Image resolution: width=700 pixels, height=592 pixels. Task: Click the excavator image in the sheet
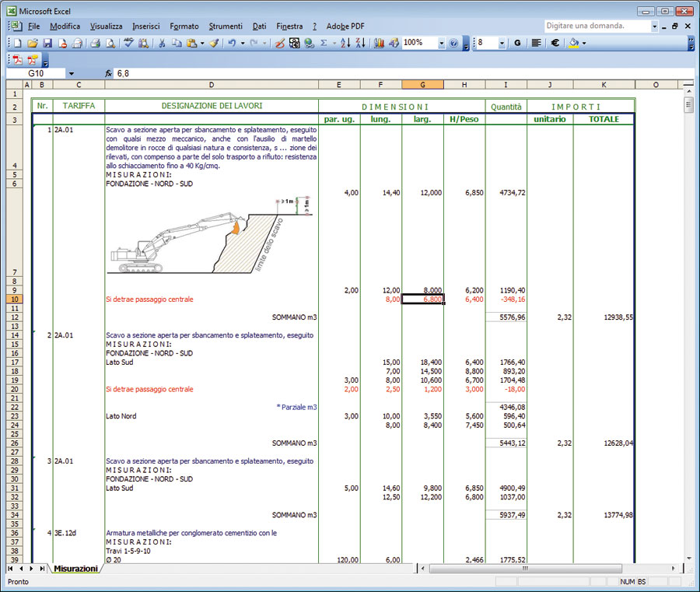click(x=210, y=235)
